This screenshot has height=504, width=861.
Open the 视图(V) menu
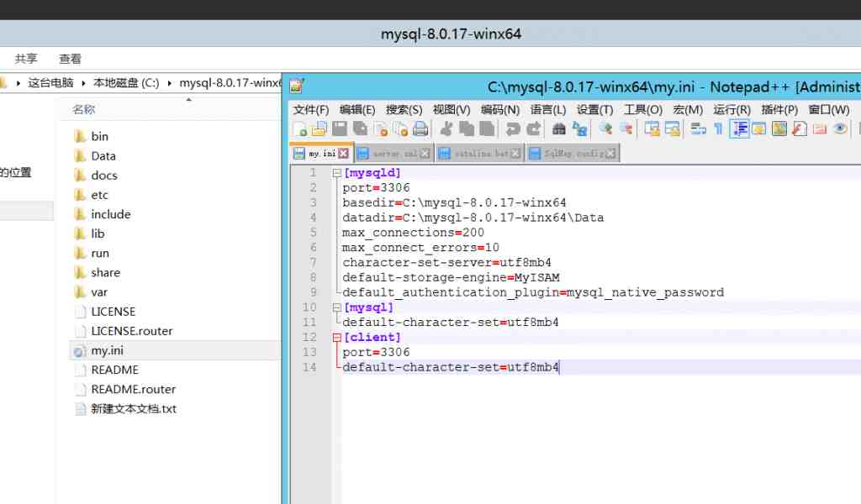pyautogui.click(x=452, y=110)
